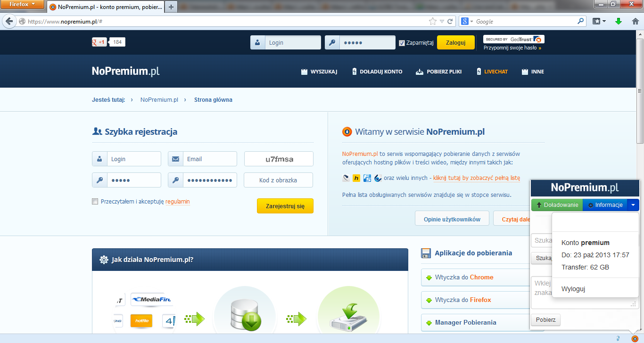Bookmark page with star icon in URL bar
Screen dimensions: 644x343
[x=433, y=21]
